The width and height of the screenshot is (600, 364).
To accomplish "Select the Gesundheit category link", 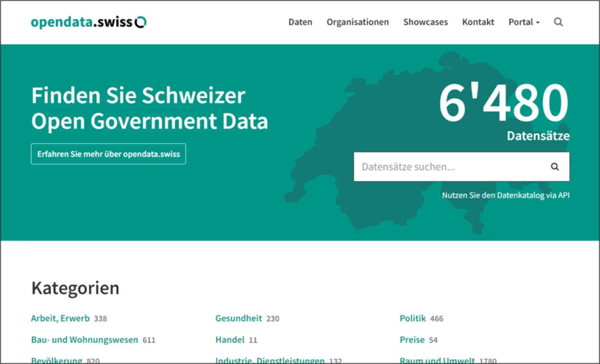I will (238, 318).
